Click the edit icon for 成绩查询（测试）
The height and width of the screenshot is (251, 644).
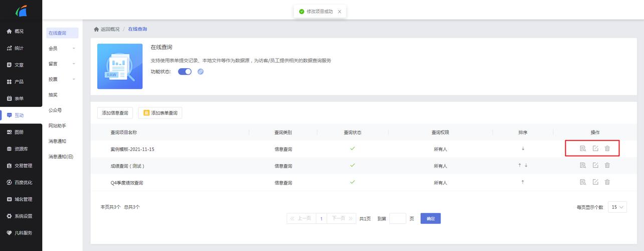pos(595,165)
